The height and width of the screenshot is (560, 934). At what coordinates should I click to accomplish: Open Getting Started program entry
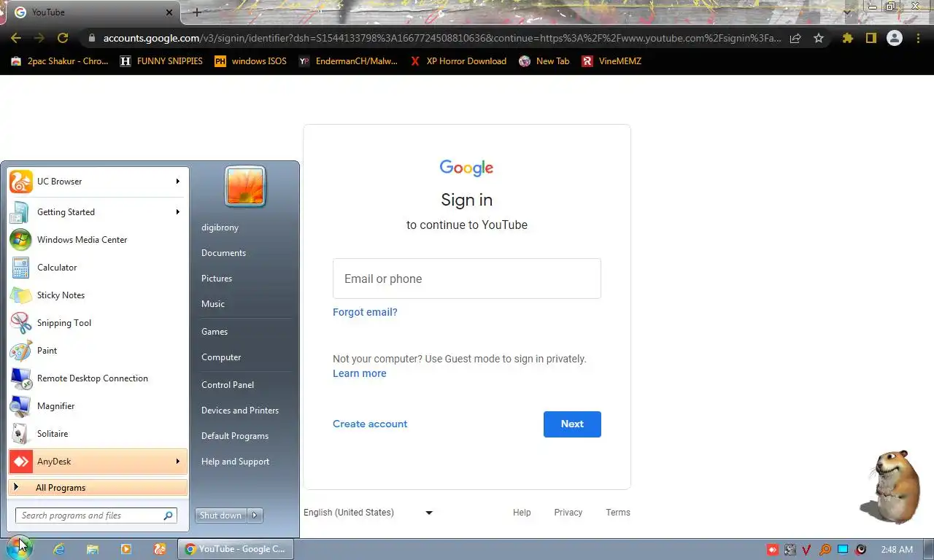tap(98, 212)
